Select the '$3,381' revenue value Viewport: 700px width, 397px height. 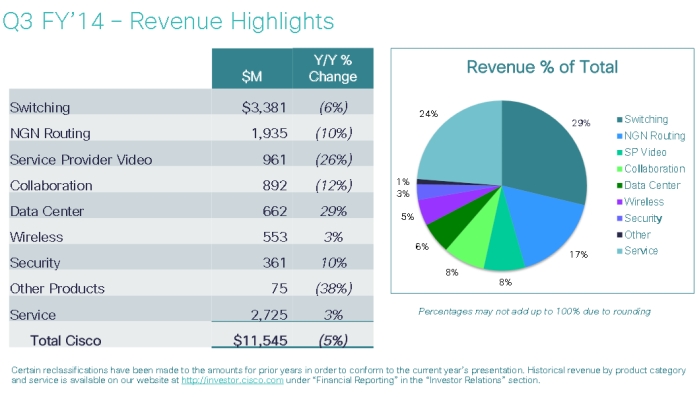point(264,108)
